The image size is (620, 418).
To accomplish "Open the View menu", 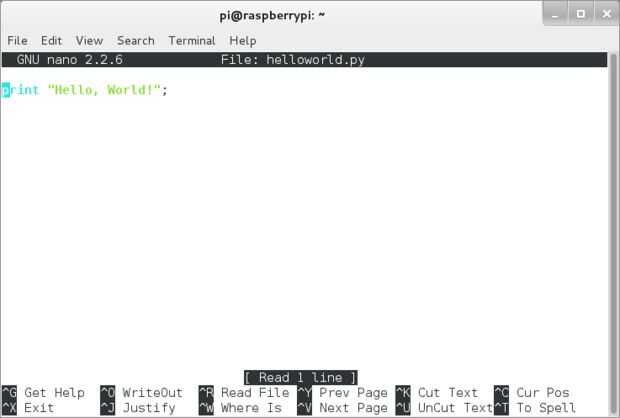I will click(x=89, y=40).
